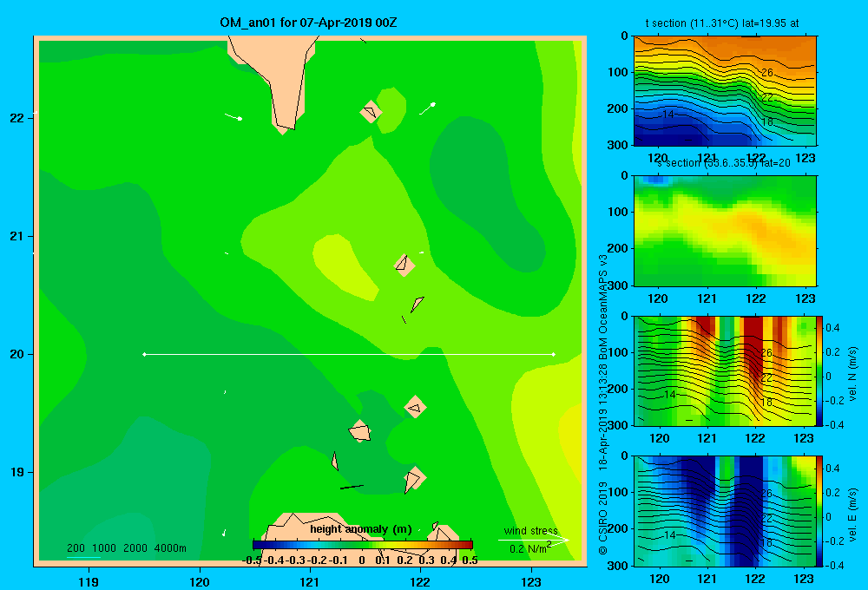868x590 pixels.
Task: Select the 'height anomaly (m)' legend label
Action: click(x=361, y=529)
